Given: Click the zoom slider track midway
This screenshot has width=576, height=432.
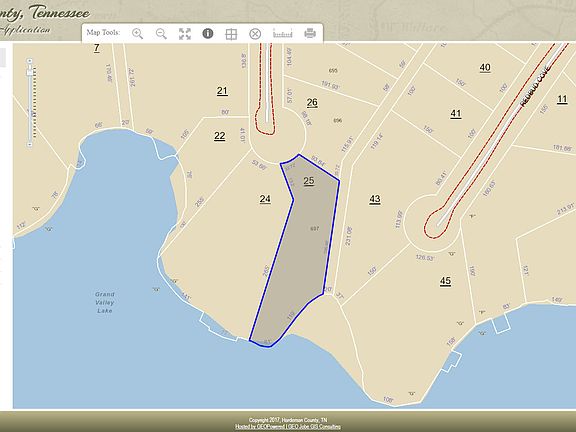Looking at the screenshot, I should [x=30, y=103].
